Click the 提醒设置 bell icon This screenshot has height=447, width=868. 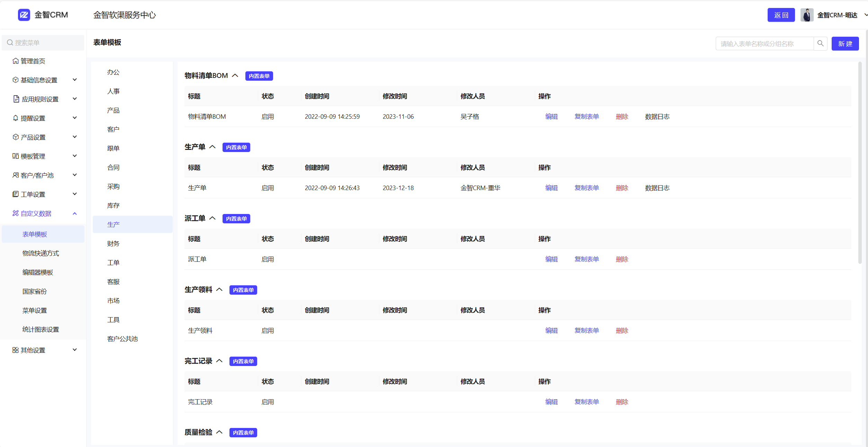point(16,118)
